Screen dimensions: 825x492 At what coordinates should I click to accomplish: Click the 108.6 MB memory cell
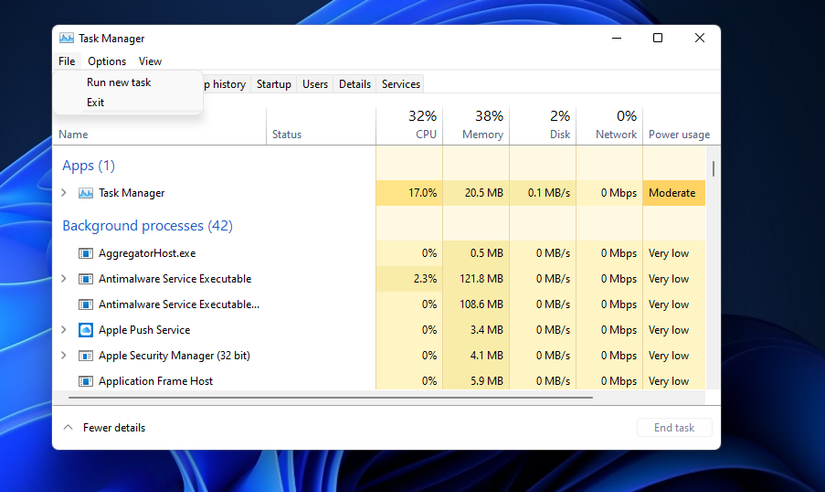[x=476, y=305]
